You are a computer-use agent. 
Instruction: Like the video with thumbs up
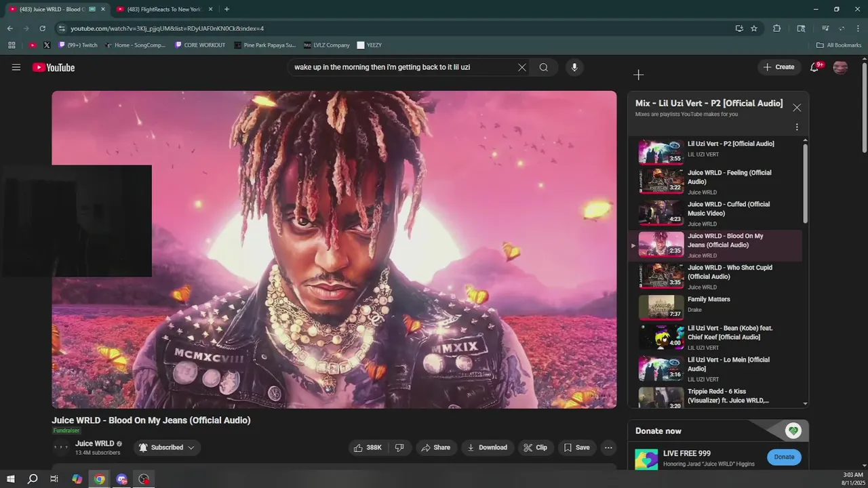368,447
